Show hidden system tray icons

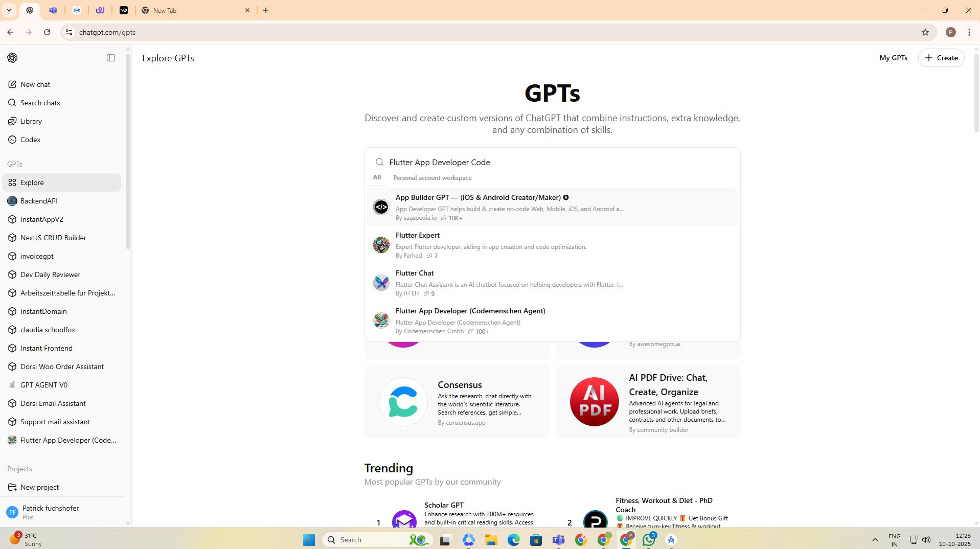(x=875, y=540)
